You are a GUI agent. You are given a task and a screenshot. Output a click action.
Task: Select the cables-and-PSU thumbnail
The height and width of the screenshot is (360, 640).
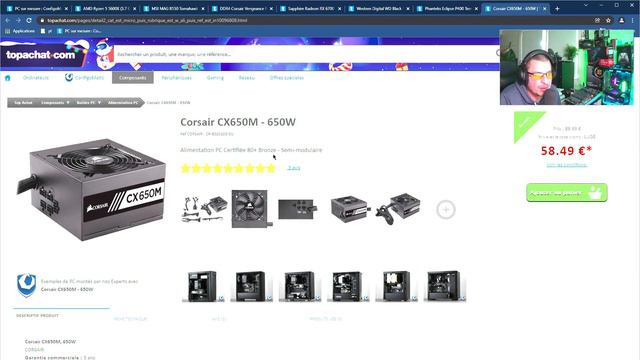(204, 209)
